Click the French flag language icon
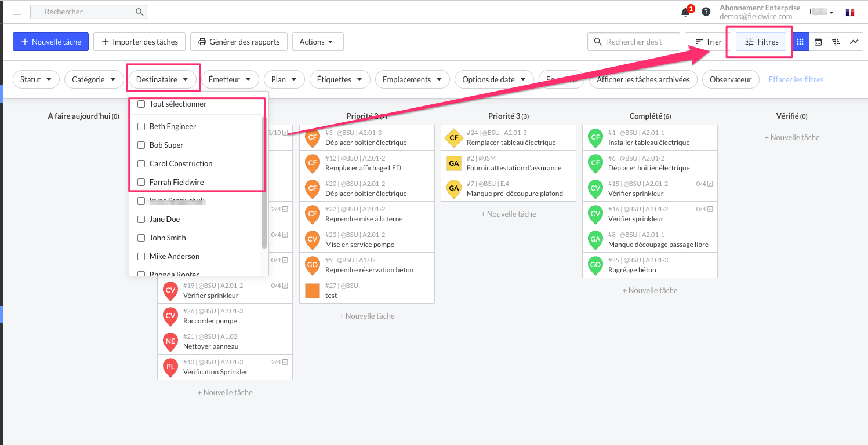This screenshot has height=445, width=868. coord(850,12)
